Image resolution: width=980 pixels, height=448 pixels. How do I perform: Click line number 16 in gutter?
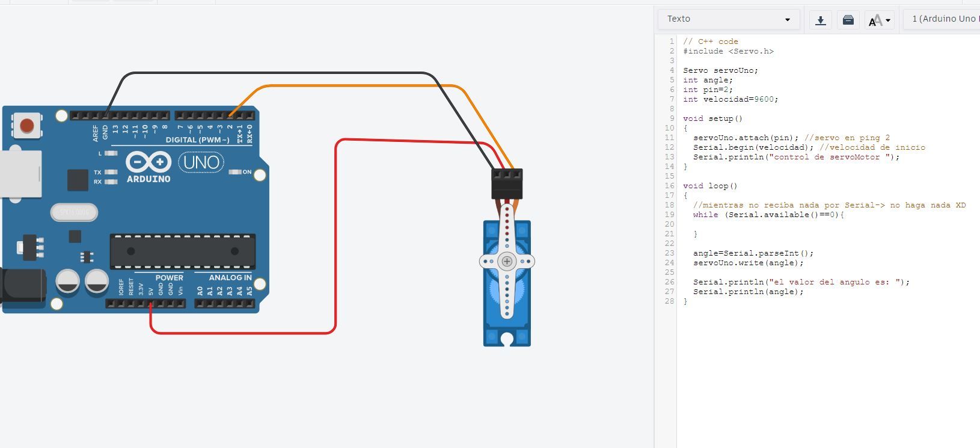tap(669, 186)
